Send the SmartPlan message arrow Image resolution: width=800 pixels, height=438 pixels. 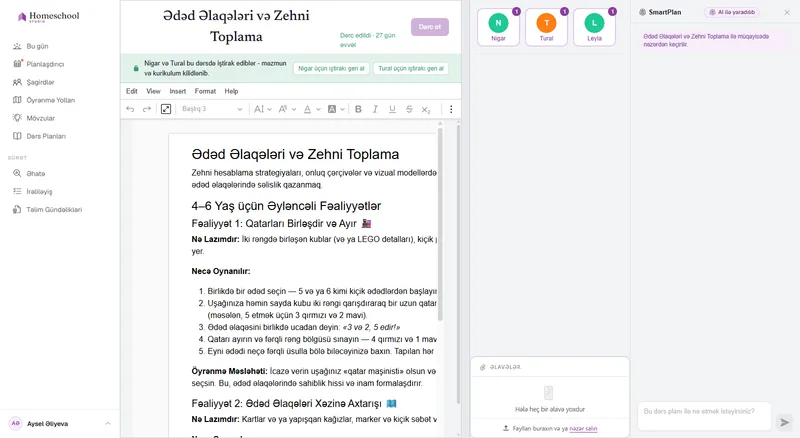[784, 422]
